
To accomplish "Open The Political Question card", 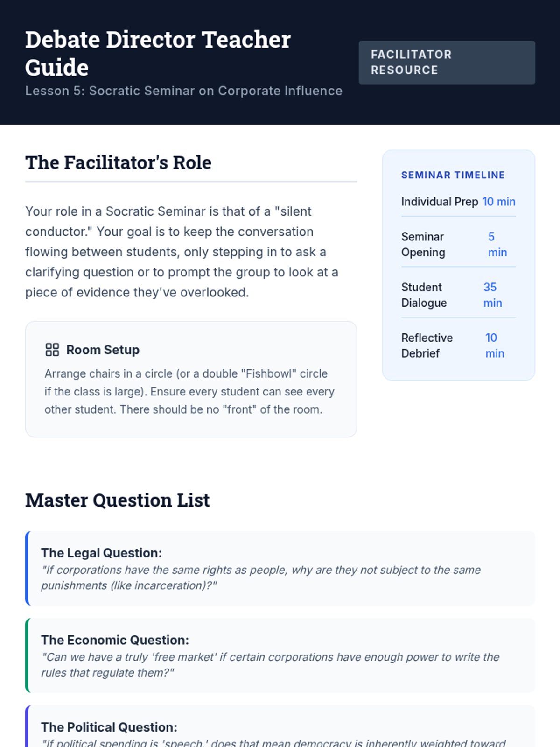I will pyautogui.click(x=280, y=728).
